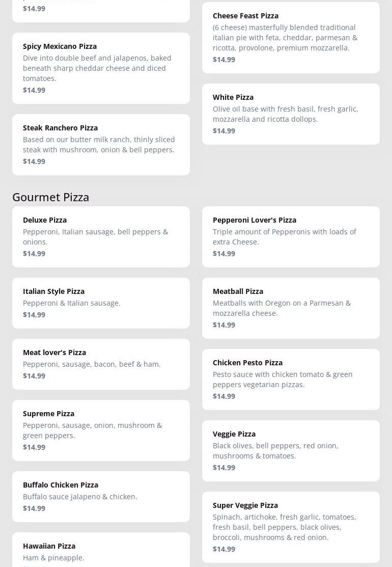
Task: Select the Steak Ranchero Pizza card
Action: (x=101, y=144)
